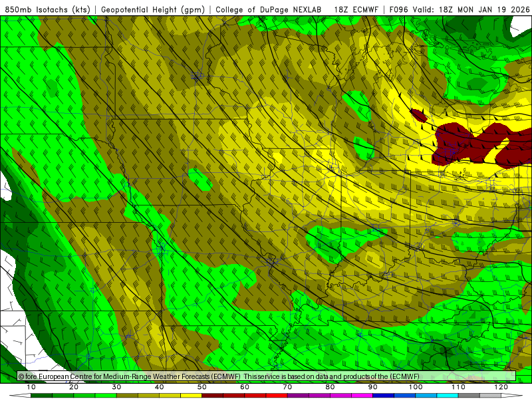Screen dimensions: 532x399
Task: Click the '40' colorbar scale label
Action: pos(159,387)
